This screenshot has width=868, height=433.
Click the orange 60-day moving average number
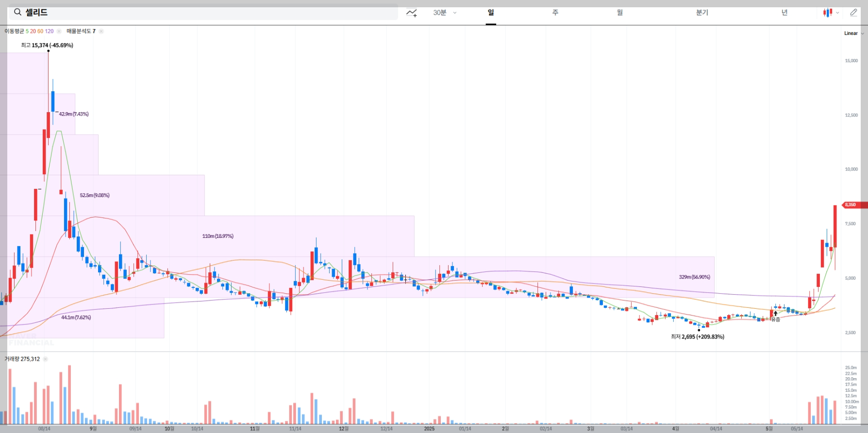point(40,31)
